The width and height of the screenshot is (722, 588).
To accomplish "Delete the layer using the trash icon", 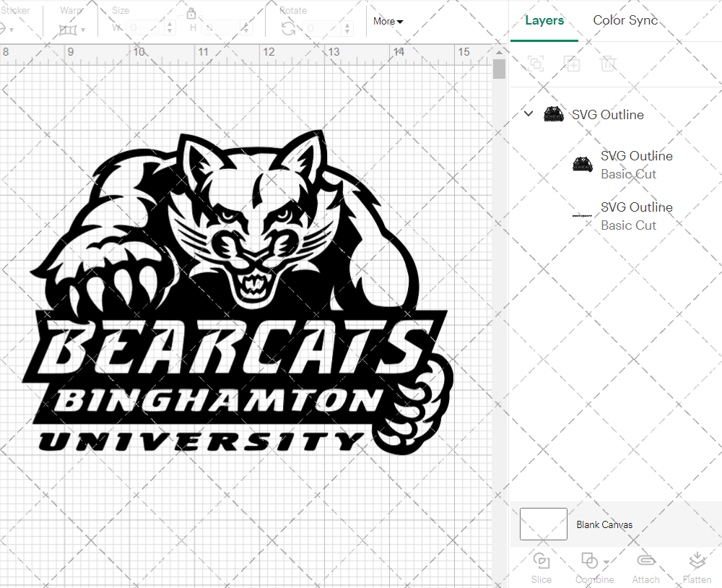I will pos(608,64).
